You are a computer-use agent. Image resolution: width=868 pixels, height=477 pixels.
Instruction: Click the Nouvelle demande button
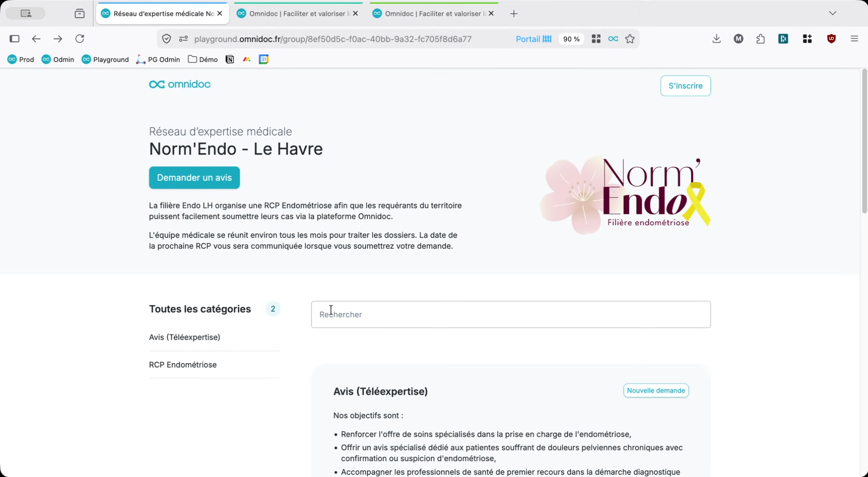(x=656, y=391)
